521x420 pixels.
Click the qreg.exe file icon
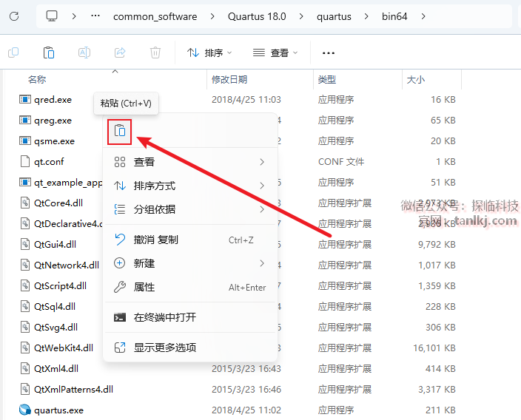25,121
